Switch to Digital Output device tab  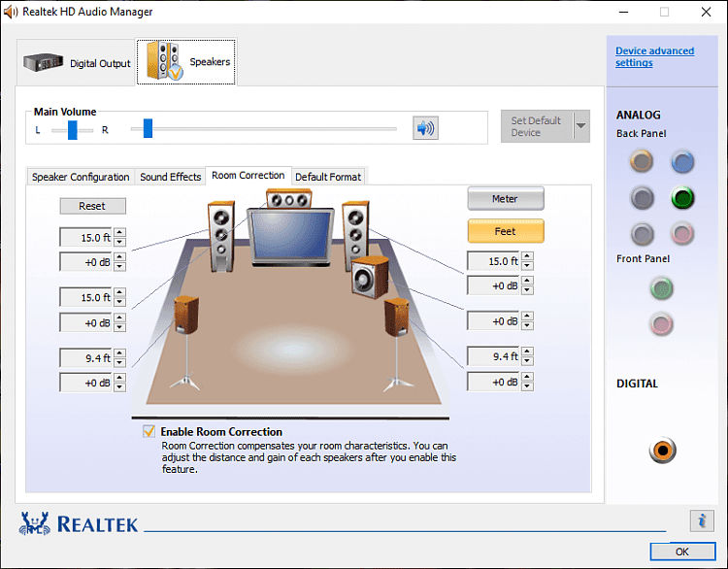[x=77, y=63]
